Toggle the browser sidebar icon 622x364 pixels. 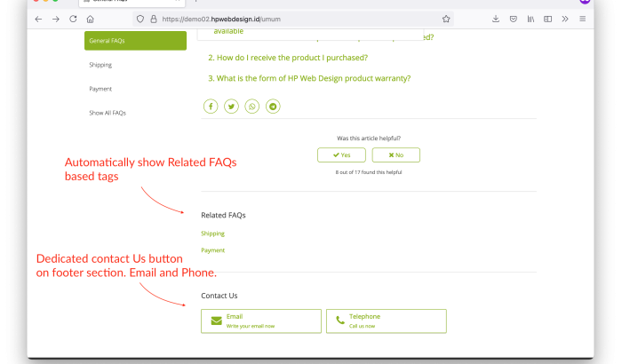[x=548, y=19]
